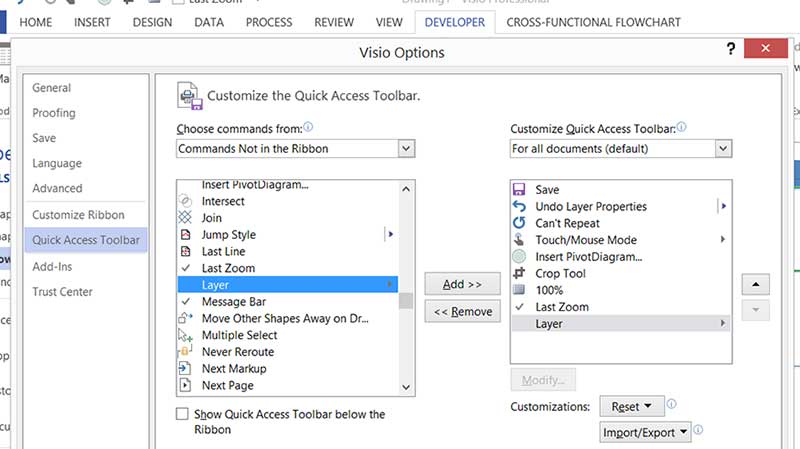This screenshot has height=449, width=800.
Task: Open the HOME ribbon tab
Action: tap(36, 22)
